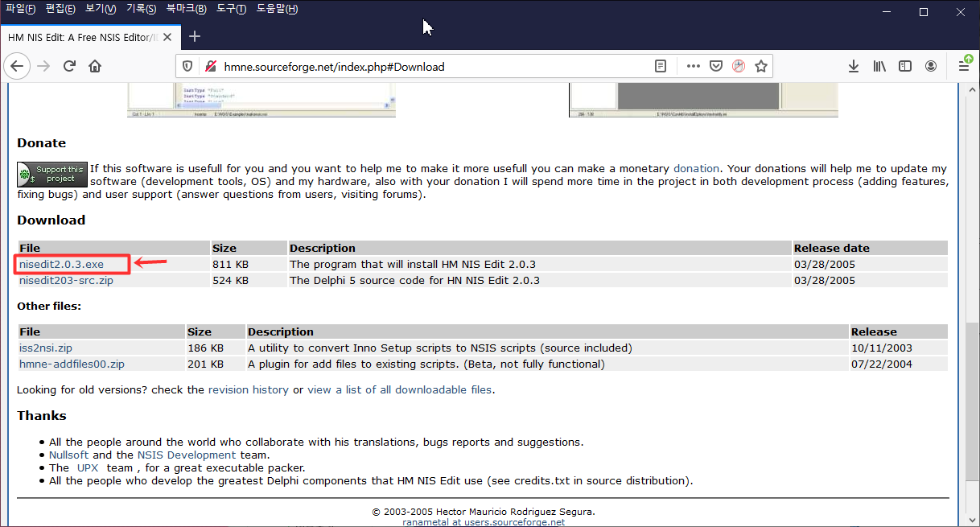Select the HM NIS Edit browser tab

(x=89, y=37)
